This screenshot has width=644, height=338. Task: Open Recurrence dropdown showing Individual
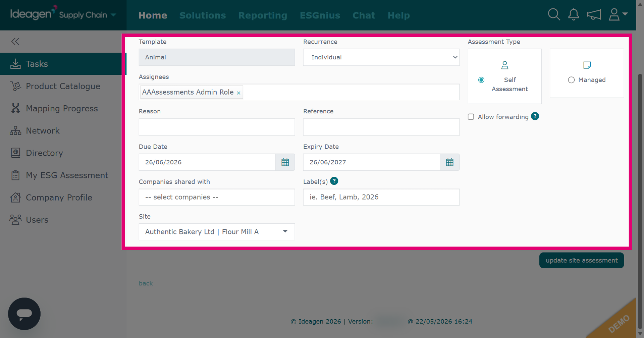[381, 57]
